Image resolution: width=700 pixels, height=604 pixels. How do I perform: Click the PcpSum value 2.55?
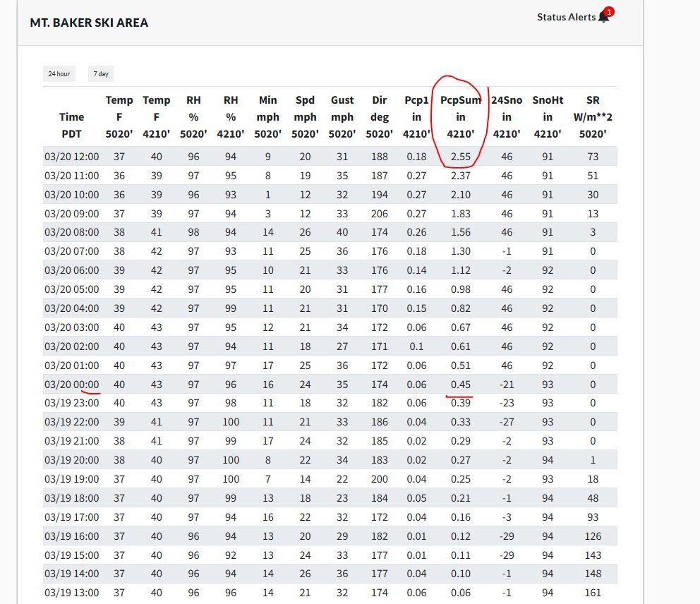[x=460, y=157]
